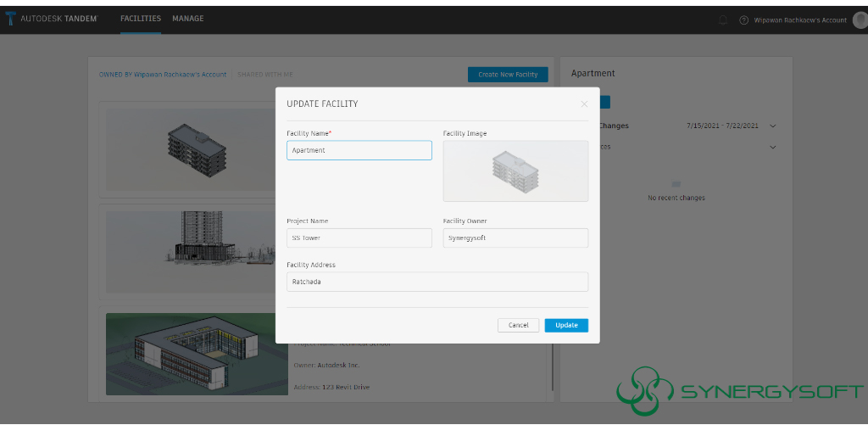Close the Update Facility dialog

pos(584,103)
